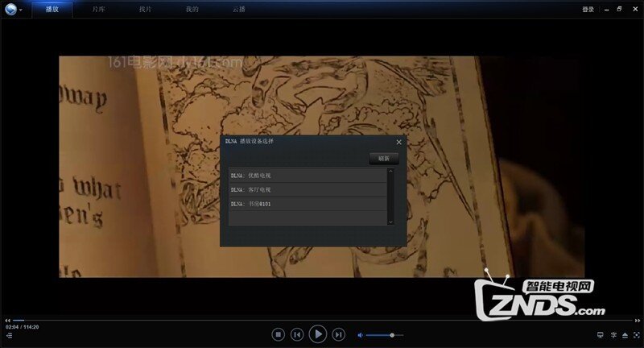Jump to the previous video
Image resolution: width=644 pixels, height=348 pixels.
click(297, 334)
